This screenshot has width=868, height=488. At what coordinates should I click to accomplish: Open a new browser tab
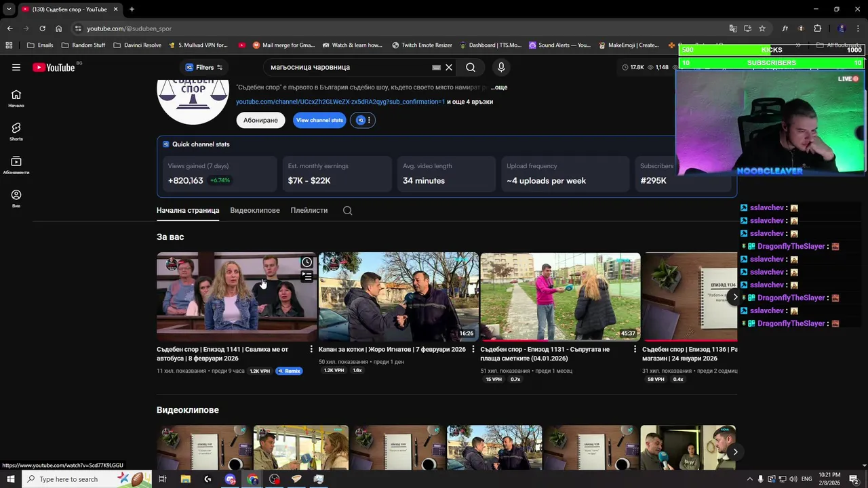pyautogui.click(x=132, y=9)
